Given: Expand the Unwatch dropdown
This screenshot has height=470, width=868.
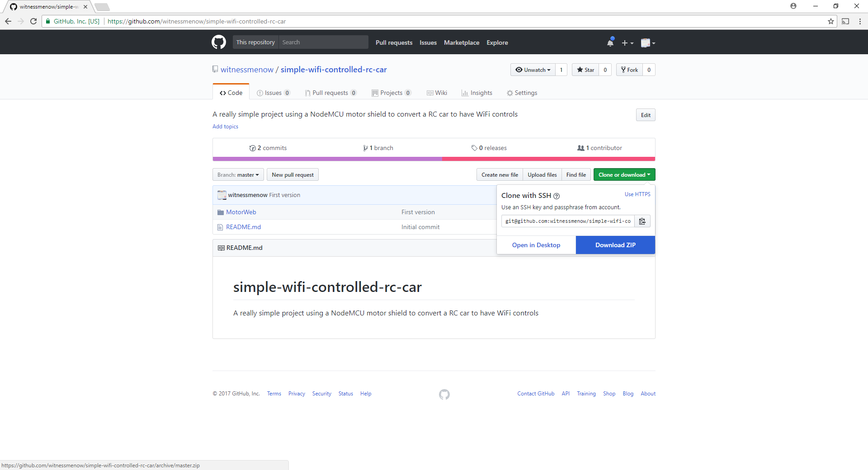Looking at the screenshot, I should [533, 70].
